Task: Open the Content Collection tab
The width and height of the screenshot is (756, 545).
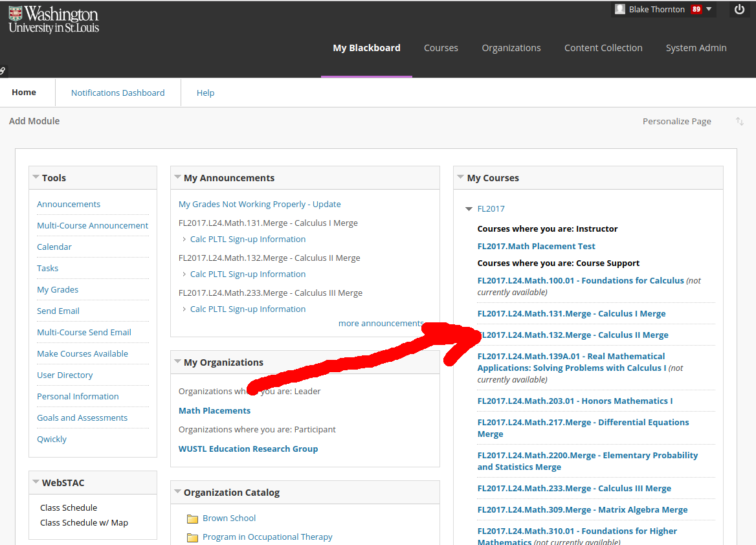Action: point(603,48)
